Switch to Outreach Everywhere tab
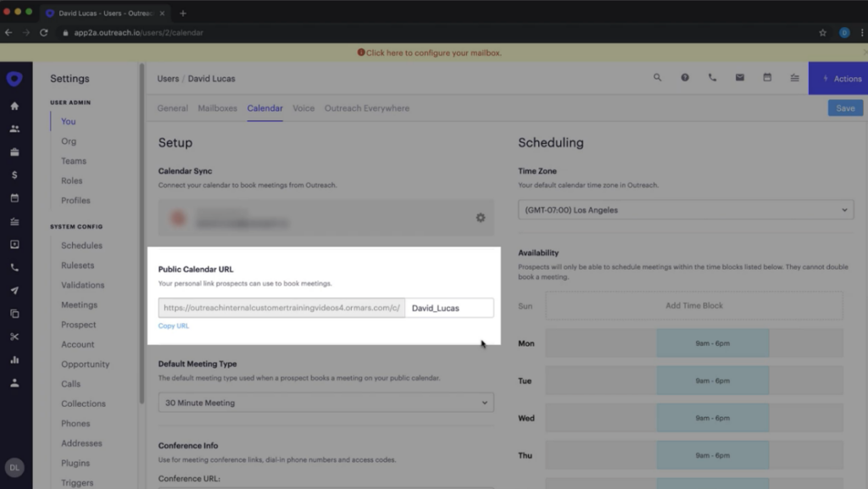Viewport: 868px width, 489px height. pyautogui.click(x=367, y=108)
